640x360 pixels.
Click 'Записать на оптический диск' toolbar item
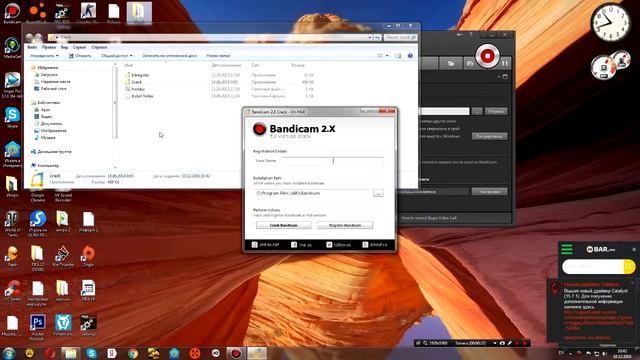(169, 56)
